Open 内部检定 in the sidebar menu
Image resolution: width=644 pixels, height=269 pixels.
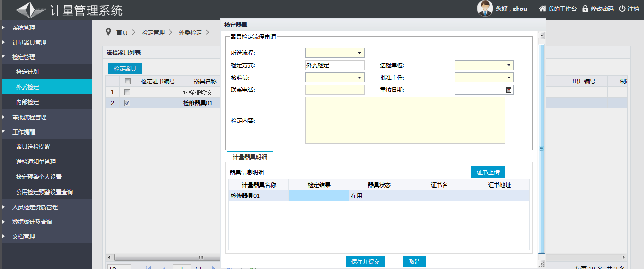pos(27,102)
